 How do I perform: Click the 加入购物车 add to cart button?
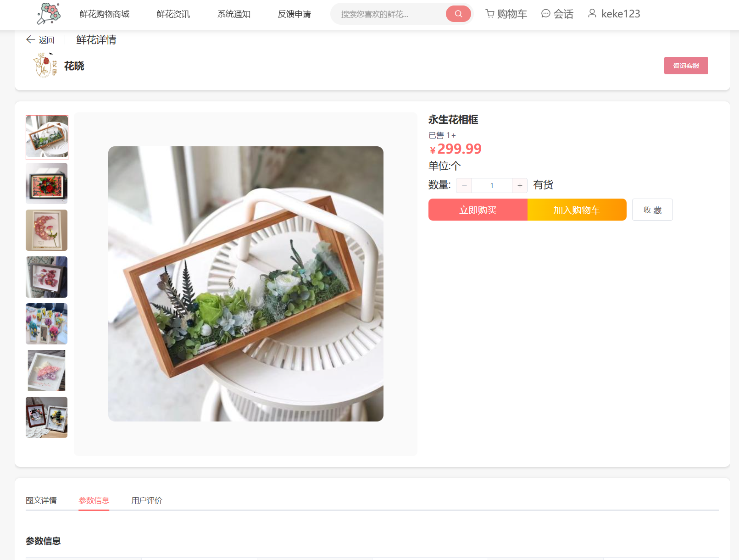577,210
